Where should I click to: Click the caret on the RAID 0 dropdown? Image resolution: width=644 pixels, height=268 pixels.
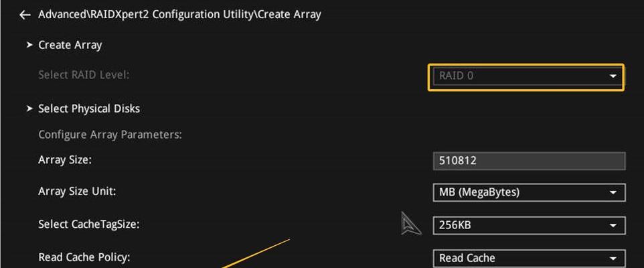pyautogui.click(x=613, y=76)
